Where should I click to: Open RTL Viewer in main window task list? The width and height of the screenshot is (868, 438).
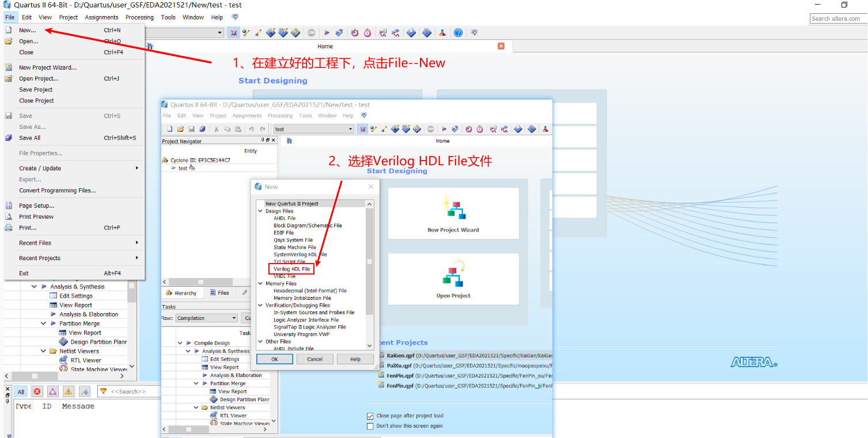pos(86,360)
